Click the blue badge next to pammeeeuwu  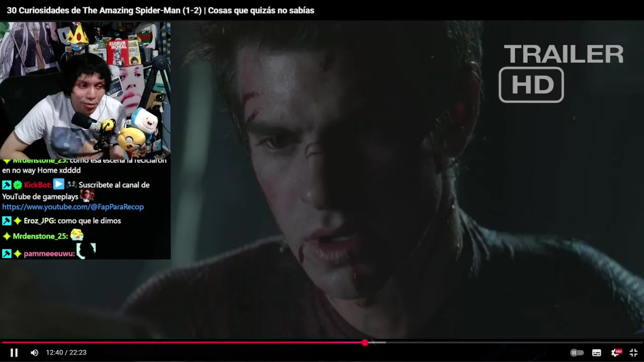7,254
